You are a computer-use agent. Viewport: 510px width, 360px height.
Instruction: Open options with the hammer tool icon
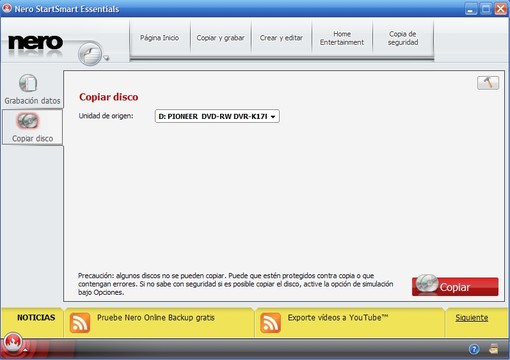point(488,83)
